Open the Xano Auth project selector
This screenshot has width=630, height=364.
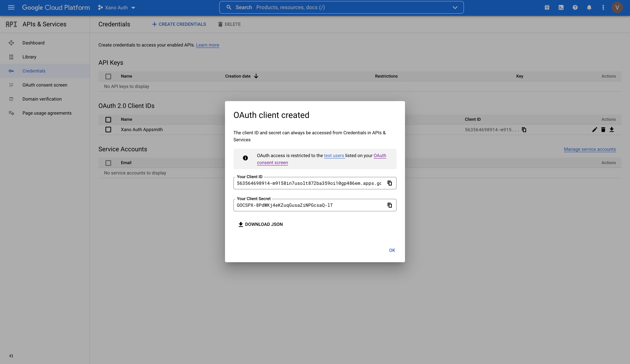(x=117, y=8)
